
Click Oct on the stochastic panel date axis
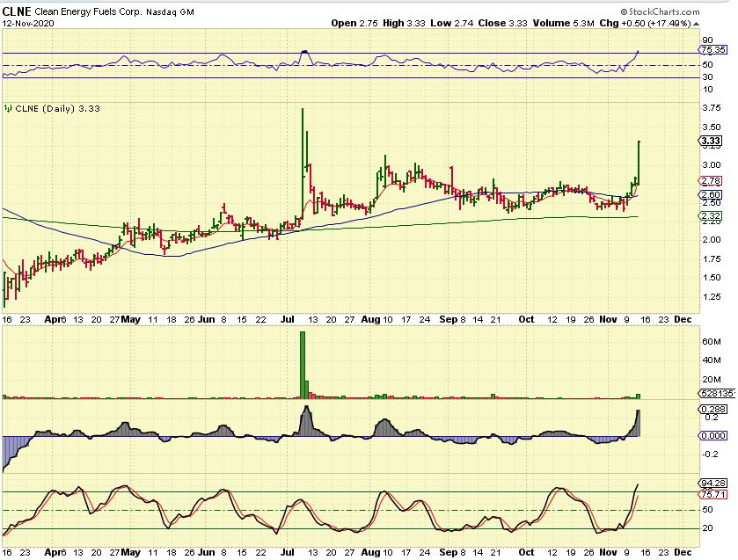[x=526, y=552]
